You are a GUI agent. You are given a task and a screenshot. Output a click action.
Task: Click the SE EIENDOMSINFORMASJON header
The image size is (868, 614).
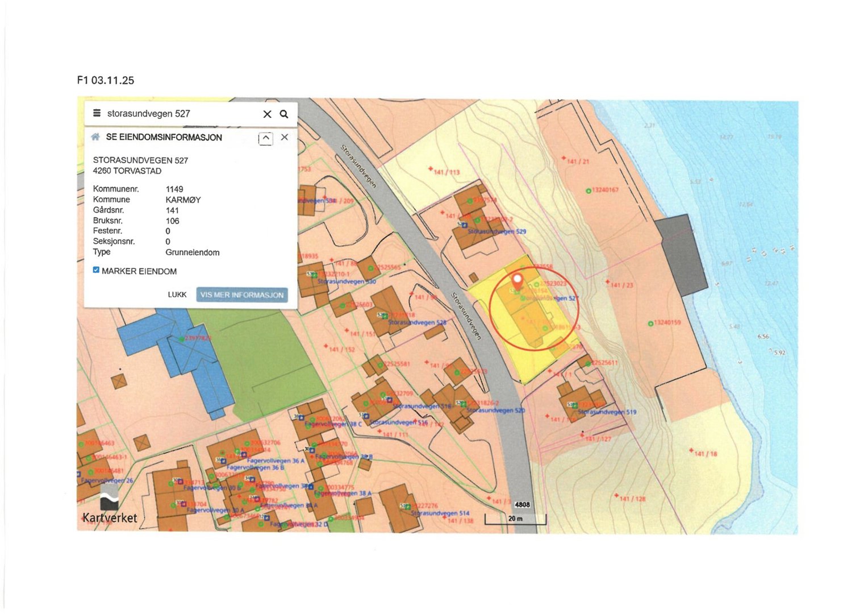[164, 138]
